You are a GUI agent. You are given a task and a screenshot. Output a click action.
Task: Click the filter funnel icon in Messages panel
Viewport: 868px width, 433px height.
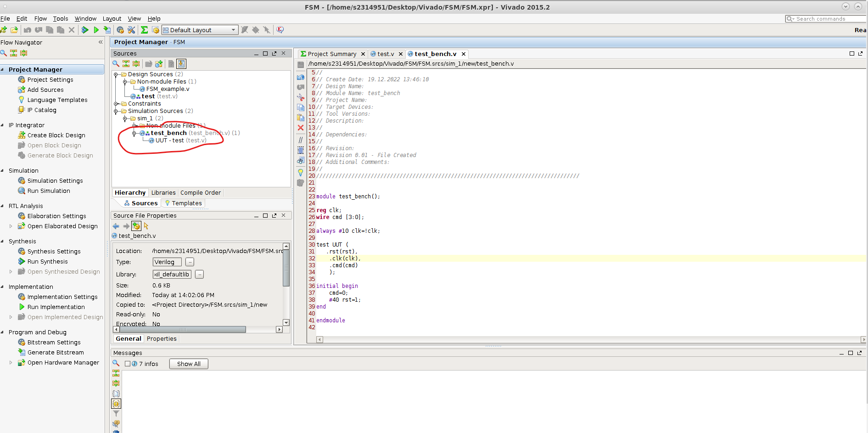(x=116, y=414)
